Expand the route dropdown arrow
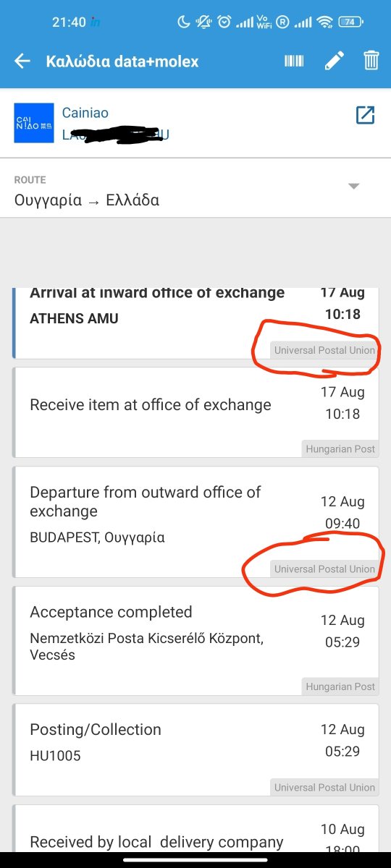391x868 pixels. coord(353,187)
